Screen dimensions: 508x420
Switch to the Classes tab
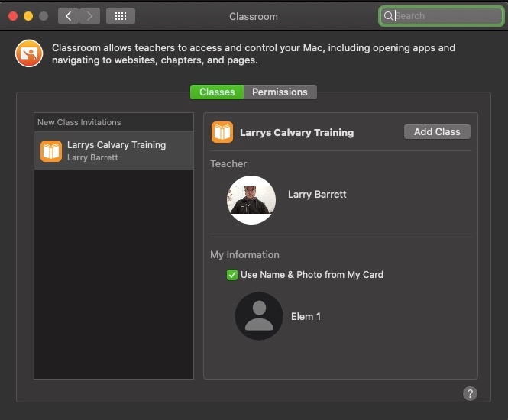(217, 92)
